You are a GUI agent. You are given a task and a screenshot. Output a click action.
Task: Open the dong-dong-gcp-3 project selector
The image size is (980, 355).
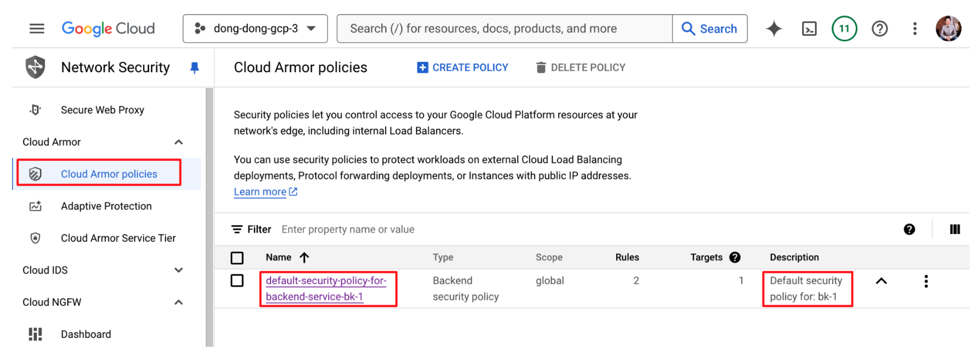point(255,28)
